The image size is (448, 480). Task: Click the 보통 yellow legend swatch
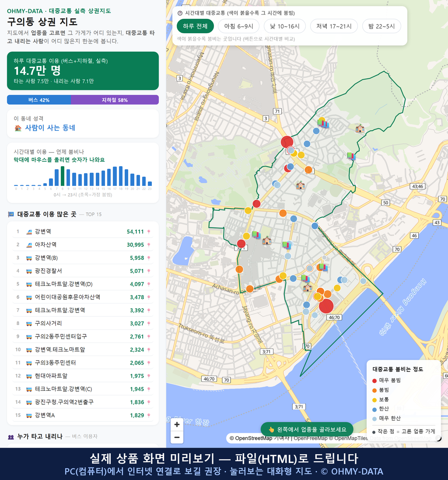pos(374,400)
